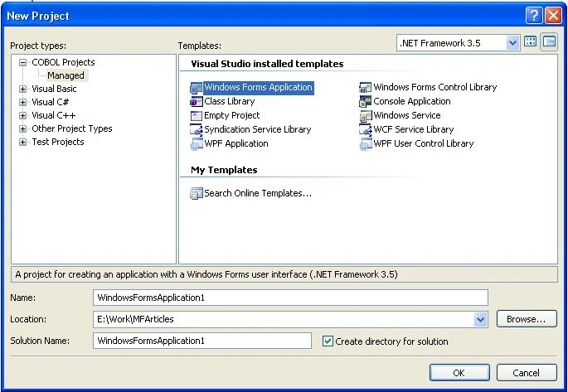Open the .NET Framework 3.5 version dropdown
The image size is (568, 392).
point(512,43)
